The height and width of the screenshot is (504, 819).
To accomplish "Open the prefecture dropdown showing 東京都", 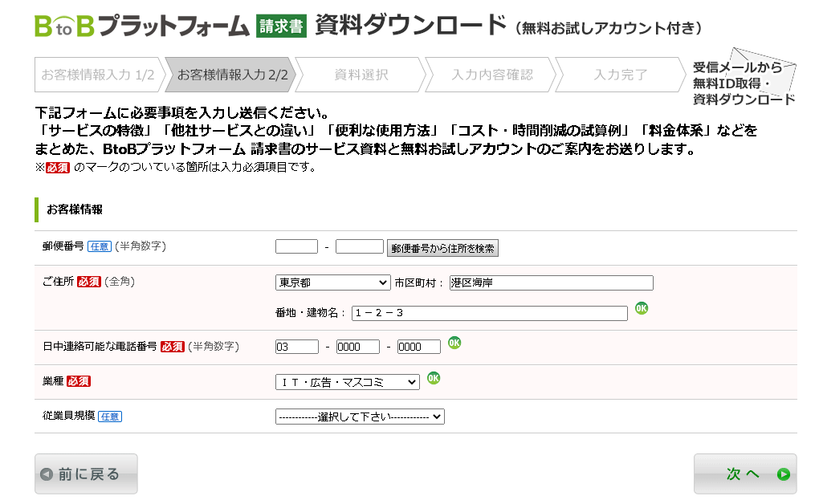I will click(x=332, y=282).
